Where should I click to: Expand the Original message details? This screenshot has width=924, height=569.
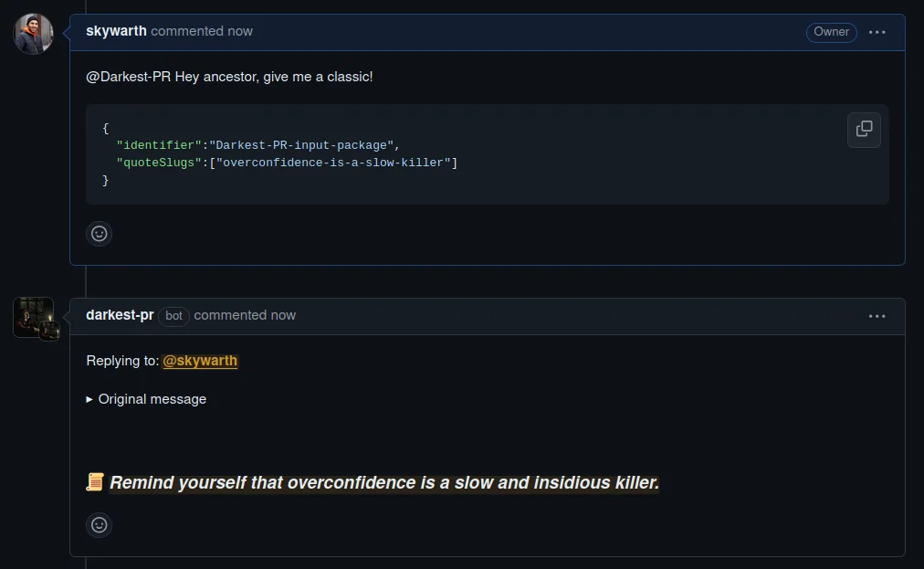(146, 399)
